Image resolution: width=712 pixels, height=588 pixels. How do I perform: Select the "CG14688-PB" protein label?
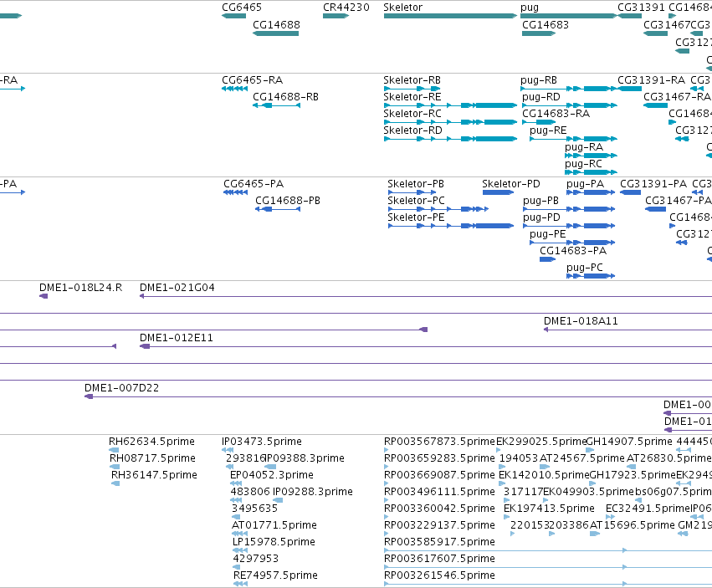288,201
